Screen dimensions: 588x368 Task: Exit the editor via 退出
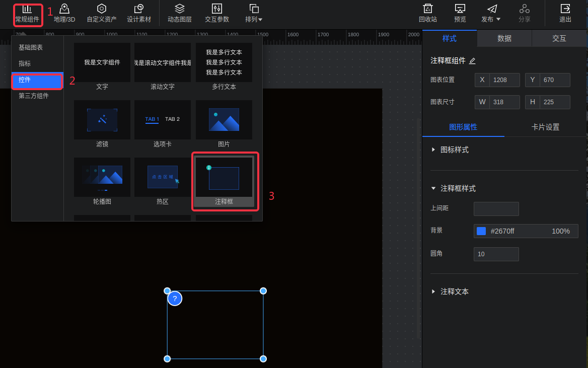[565, 14]
